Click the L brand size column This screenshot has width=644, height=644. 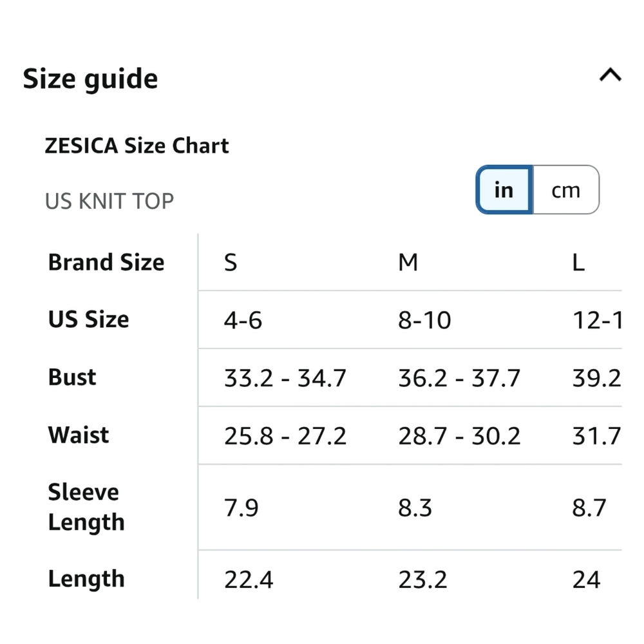(578, 263)
